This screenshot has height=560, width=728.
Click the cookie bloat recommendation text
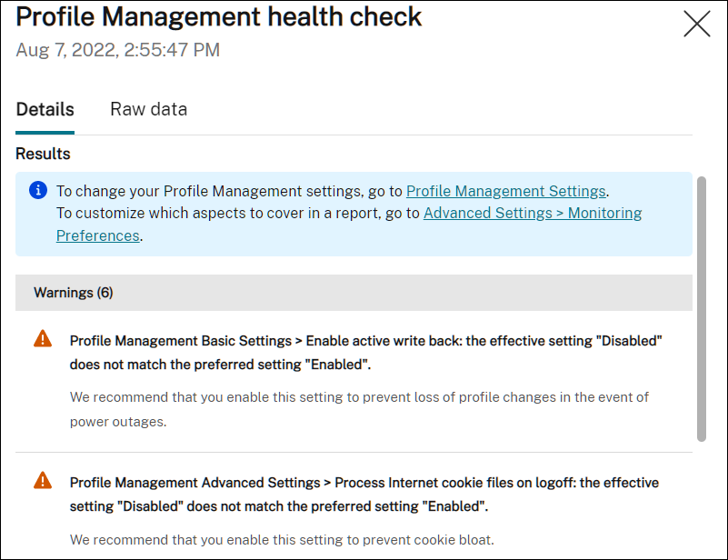[x=282, y=540]
